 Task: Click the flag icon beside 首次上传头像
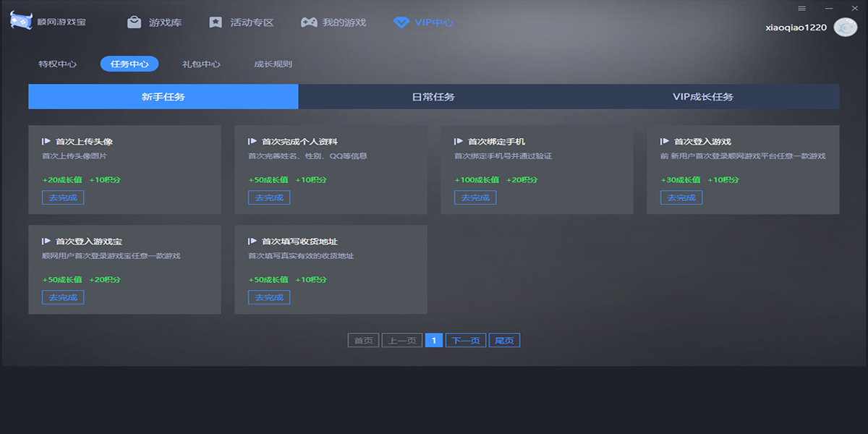[x=46, y=142]
